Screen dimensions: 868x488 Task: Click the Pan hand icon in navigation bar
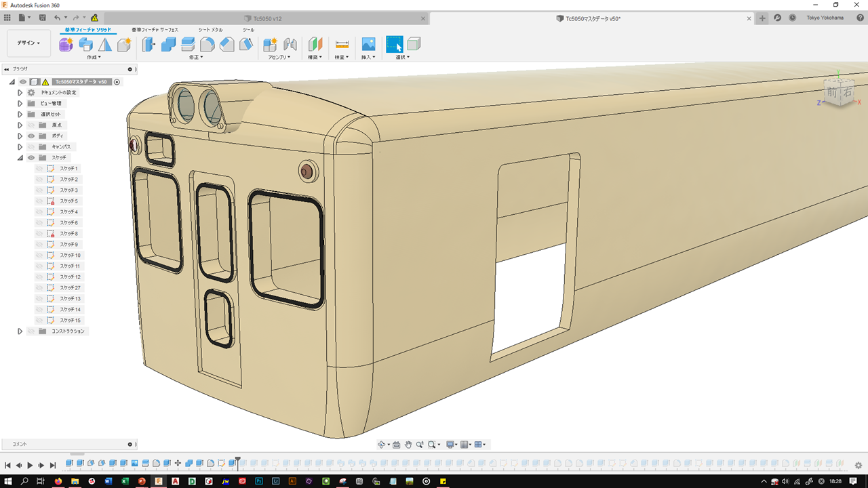coord(408,445)
